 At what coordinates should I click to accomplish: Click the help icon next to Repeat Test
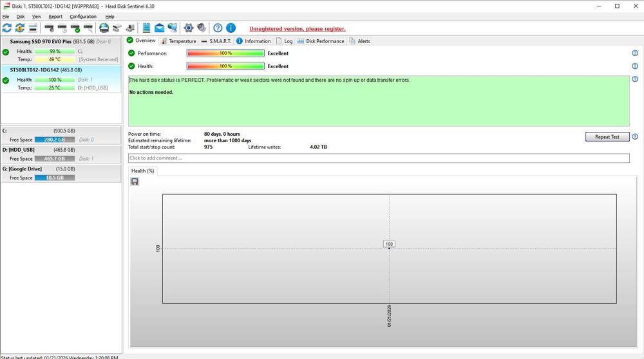click(x=635, y=136)
